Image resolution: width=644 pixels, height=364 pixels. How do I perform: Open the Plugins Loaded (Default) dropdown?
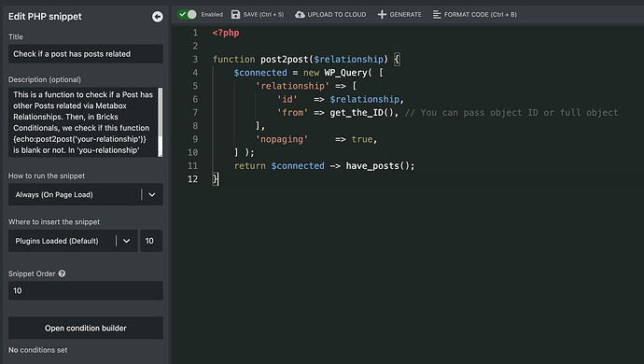pos(73,241)
